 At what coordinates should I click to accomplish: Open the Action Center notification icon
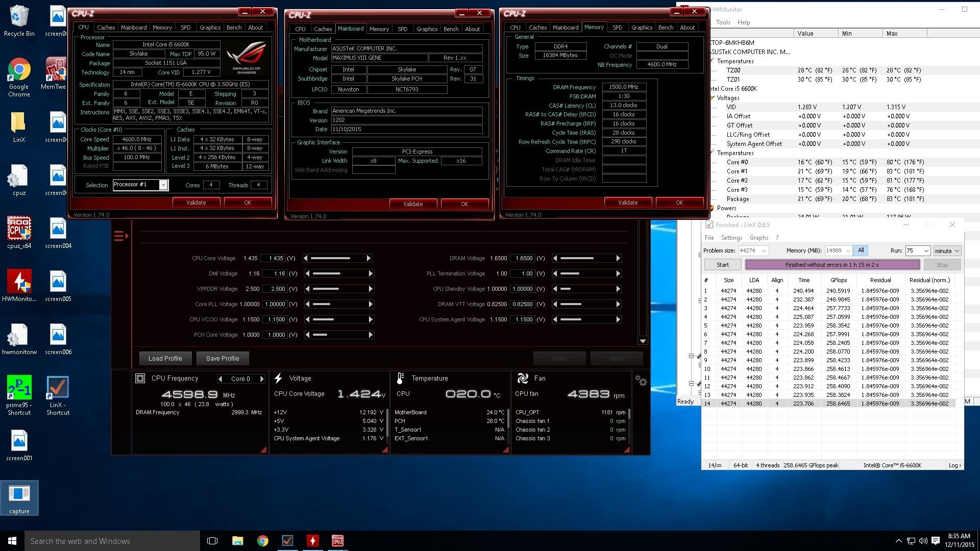click(935, 541)
